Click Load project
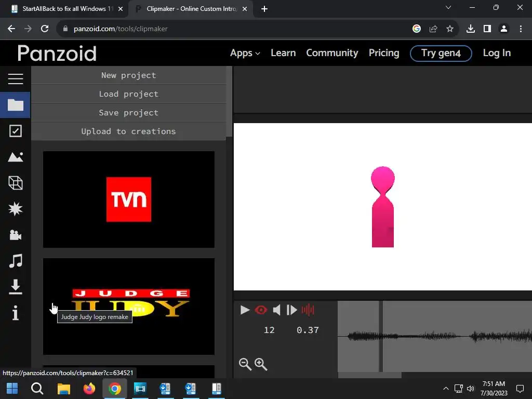This screenshot has width=532, height=399. click(129, 94)
